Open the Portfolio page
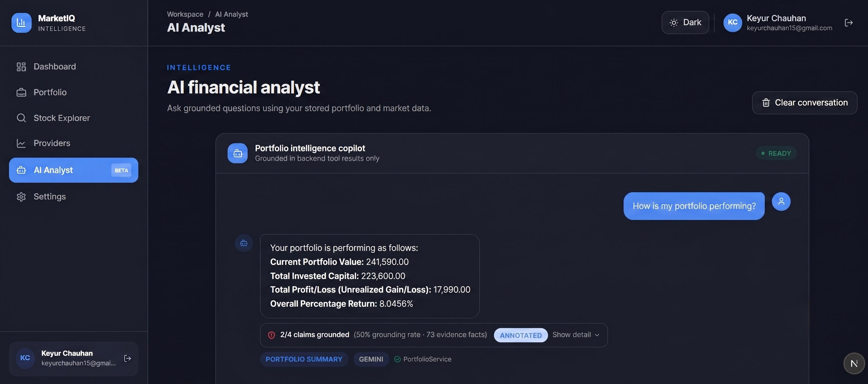 click(73, 92)
